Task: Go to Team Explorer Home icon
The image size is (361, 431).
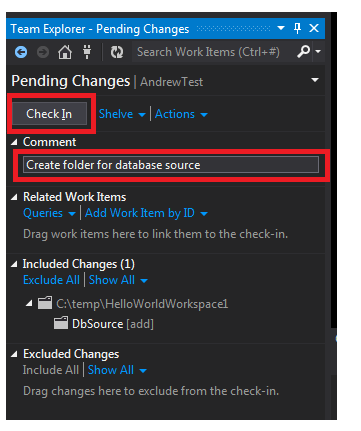Action: [x=65, y=52]
